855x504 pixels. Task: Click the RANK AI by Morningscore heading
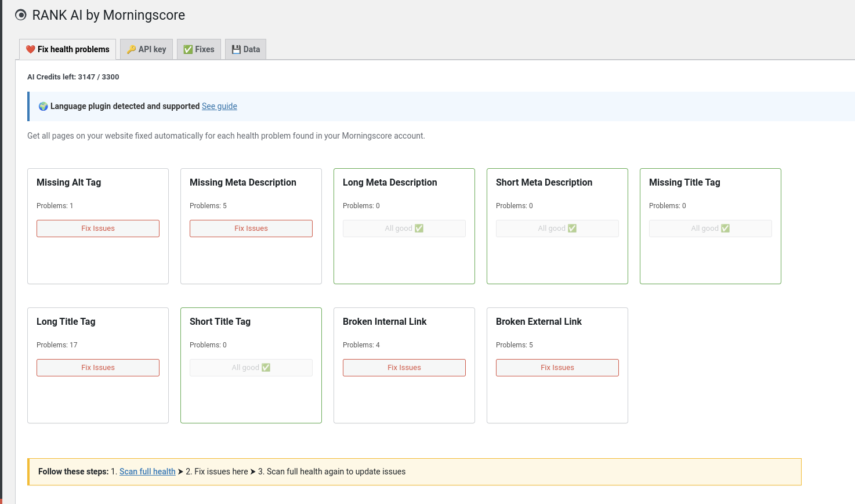(108, 15)
